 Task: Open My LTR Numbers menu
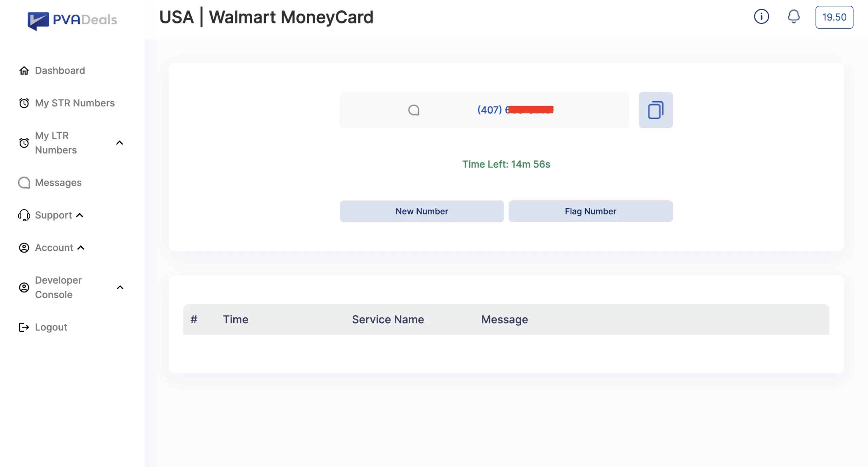[x=56, y=143]
